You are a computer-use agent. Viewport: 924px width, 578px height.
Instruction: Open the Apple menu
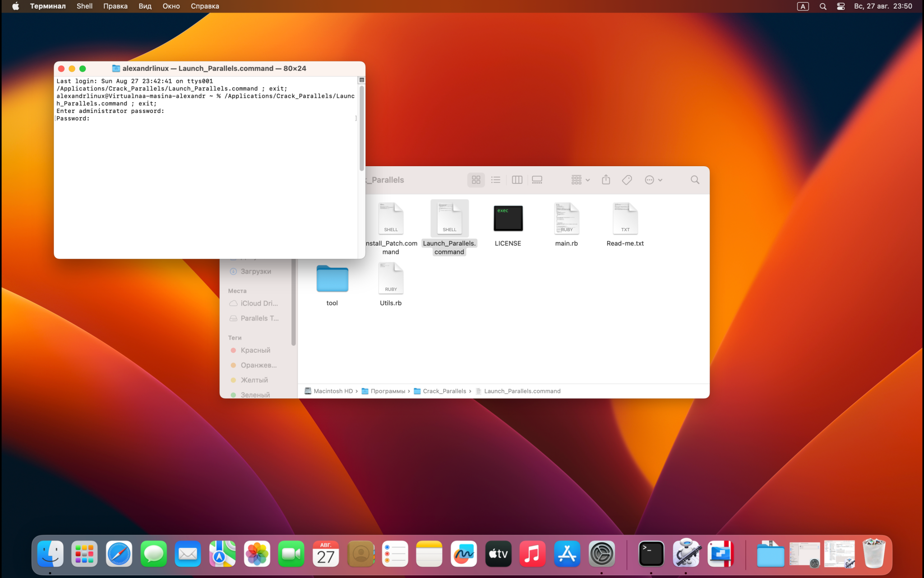point(15,6)
